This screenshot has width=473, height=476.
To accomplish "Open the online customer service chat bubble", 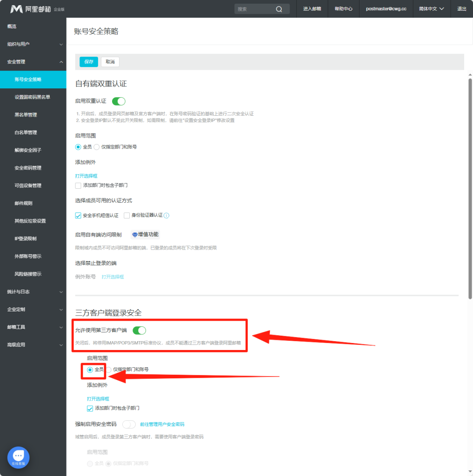I will click(19, 457).
